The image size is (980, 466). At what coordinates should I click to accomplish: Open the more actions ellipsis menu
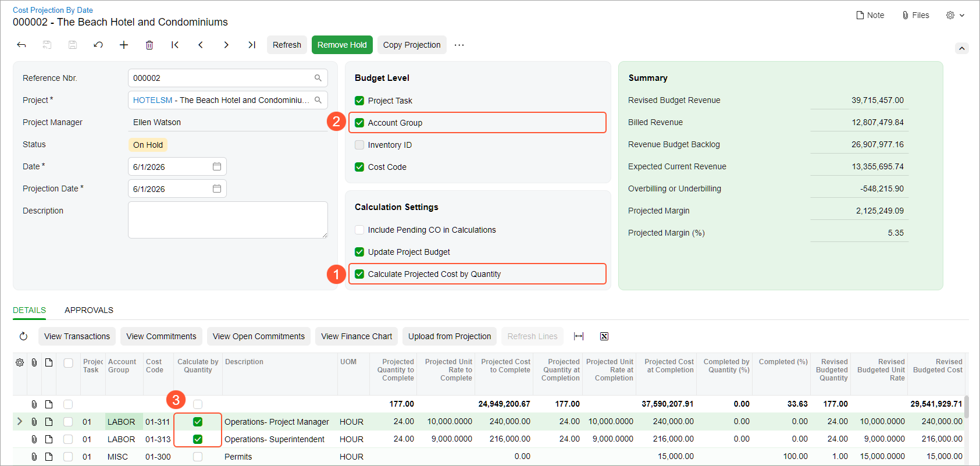459,45
